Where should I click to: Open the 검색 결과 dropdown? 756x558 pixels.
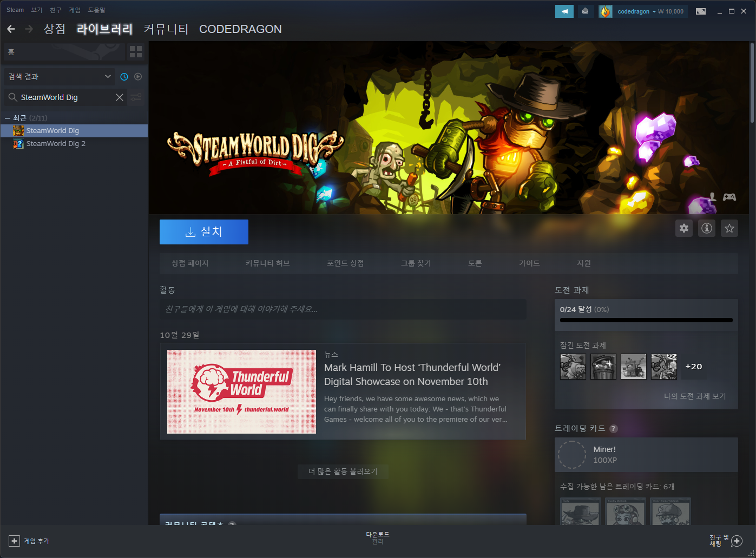[x=60, y=77]
